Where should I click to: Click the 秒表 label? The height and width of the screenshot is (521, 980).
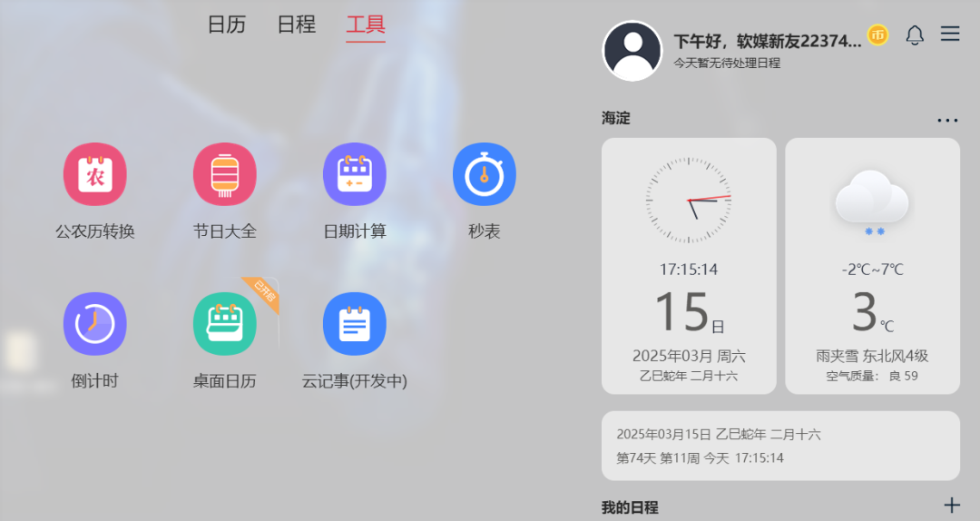coord(485,231)
